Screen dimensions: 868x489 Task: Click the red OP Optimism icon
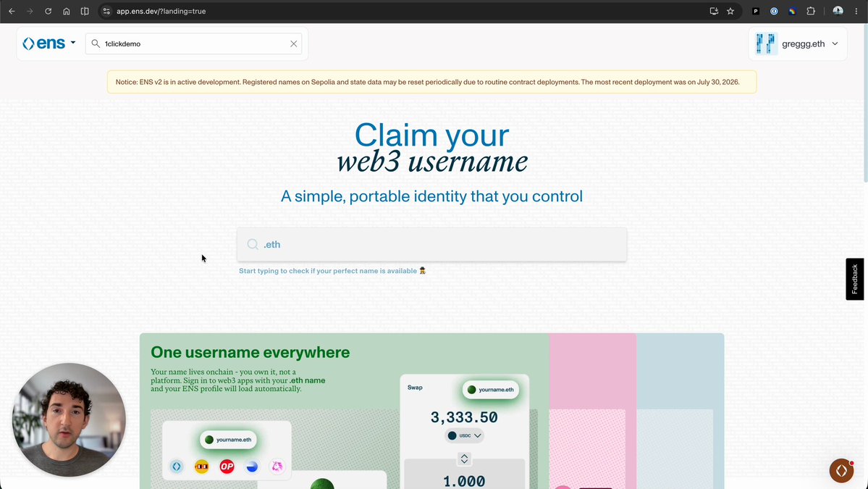tap(227, 467)
